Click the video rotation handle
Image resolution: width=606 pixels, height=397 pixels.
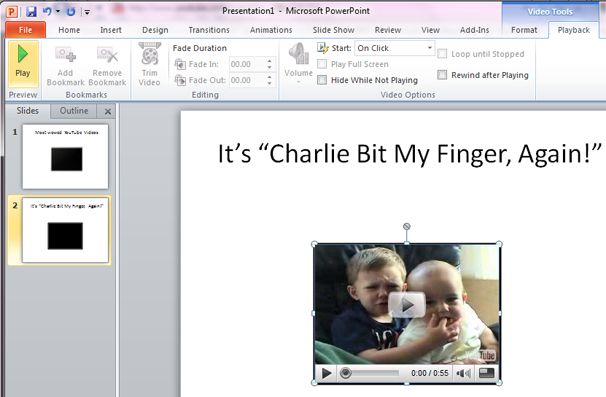[406, 227]
